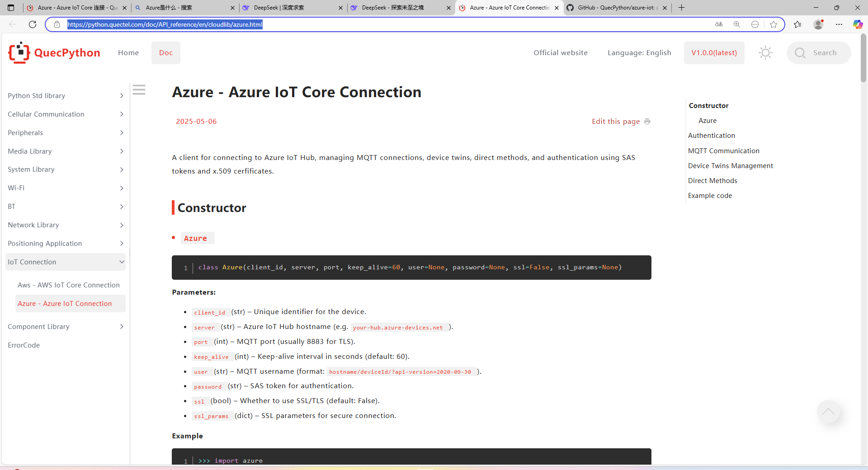Click the QuecPython logo

coord(54,53)
